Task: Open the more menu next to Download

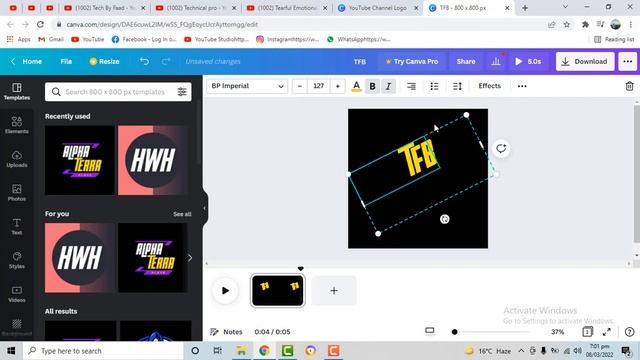Action: pyautogui.click(x=628, y=61)
